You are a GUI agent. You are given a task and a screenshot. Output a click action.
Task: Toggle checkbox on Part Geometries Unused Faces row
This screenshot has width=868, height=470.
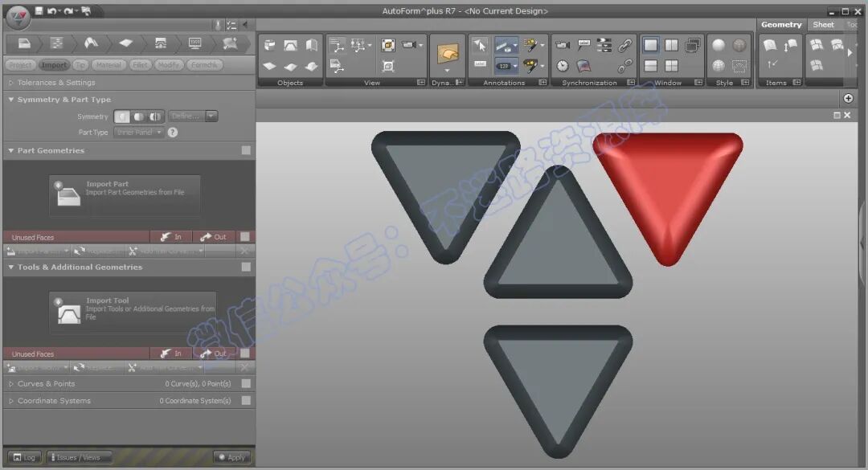pos(244,237)
